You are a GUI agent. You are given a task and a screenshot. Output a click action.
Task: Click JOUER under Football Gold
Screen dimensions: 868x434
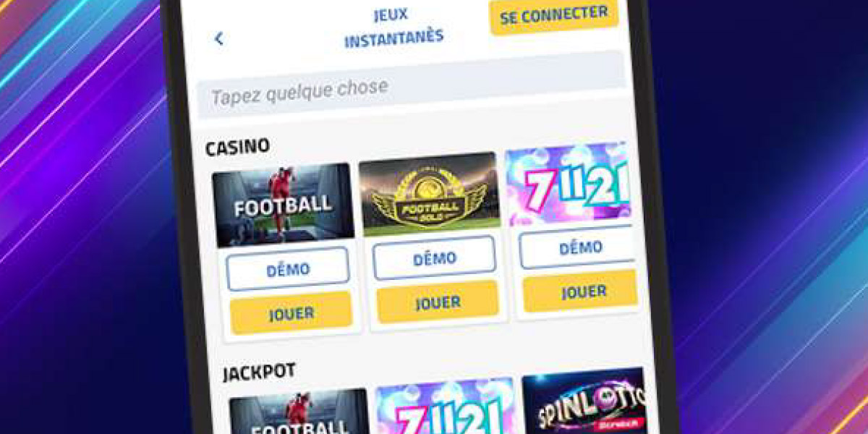point(438,302)
